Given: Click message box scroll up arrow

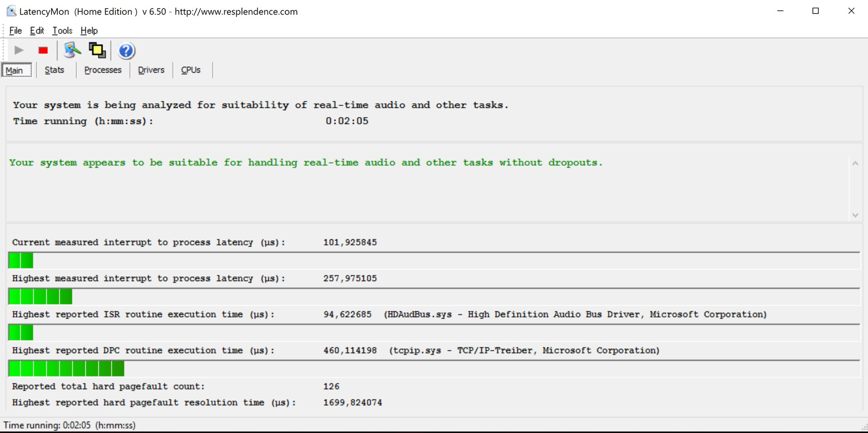Looking at the screenshot, I should point(855,163).
